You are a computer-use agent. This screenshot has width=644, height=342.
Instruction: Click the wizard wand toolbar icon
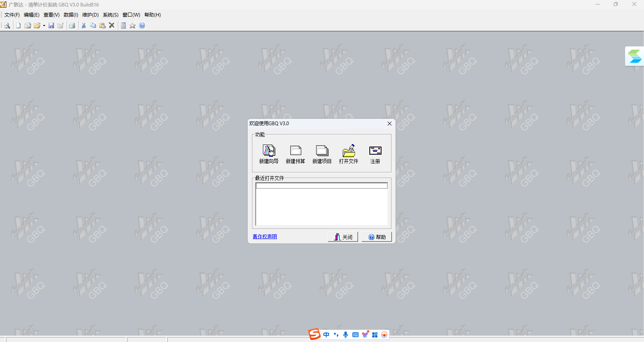7,25
